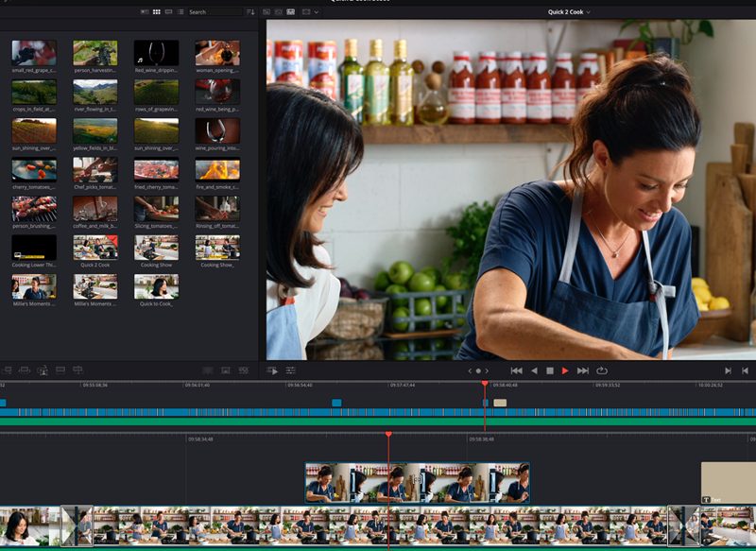Toggle loop playback
756x551 pixels.
601,370
